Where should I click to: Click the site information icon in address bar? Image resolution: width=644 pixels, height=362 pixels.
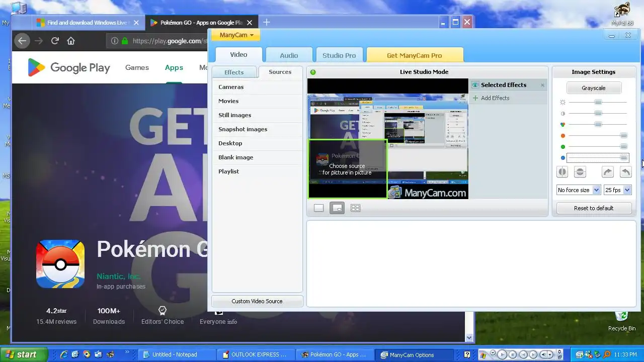[115, 41]
